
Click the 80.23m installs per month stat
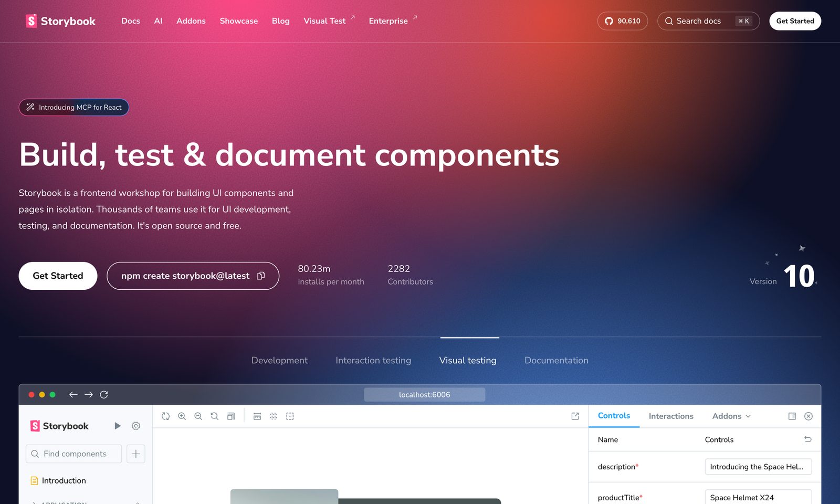pos(331,275)
